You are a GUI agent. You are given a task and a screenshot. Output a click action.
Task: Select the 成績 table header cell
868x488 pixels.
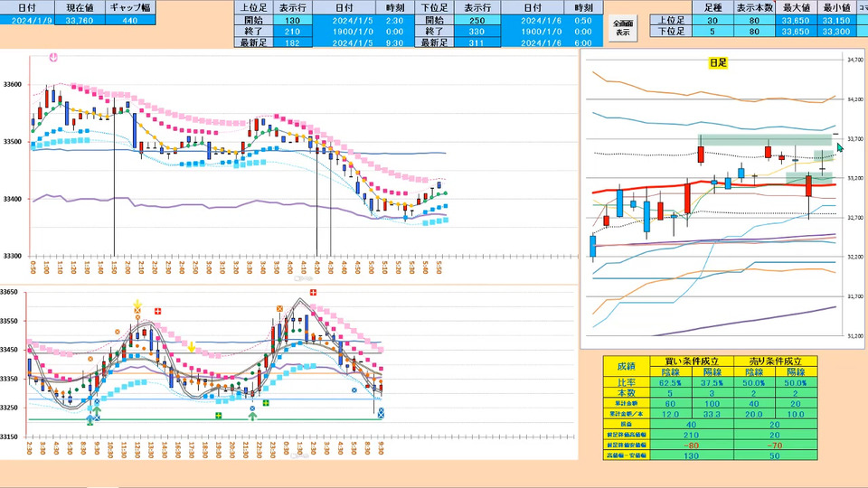[626, 366]
